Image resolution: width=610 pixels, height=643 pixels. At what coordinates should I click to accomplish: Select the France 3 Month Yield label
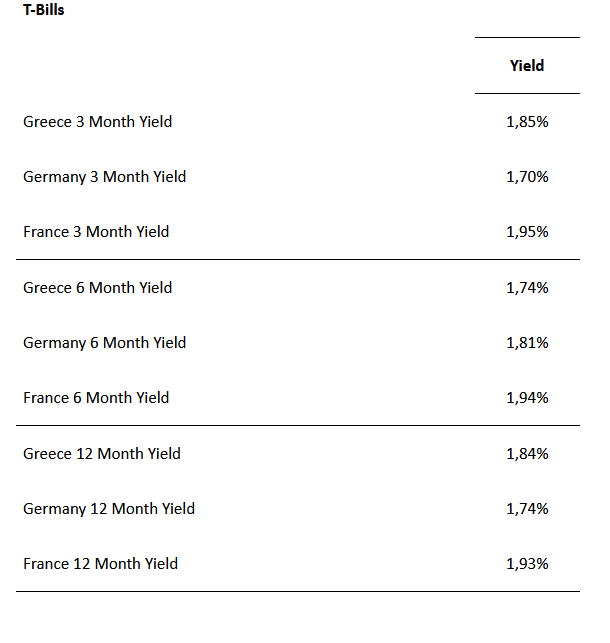pyautogui.click(x=96, y=232)
